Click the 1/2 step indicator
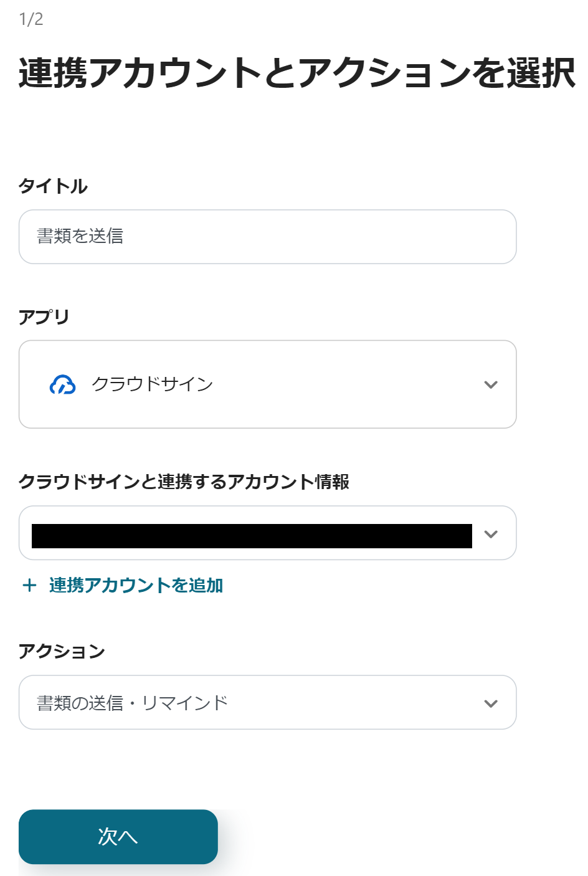The height and width of the screenshot is (876, 588). (x=31, y=19)
